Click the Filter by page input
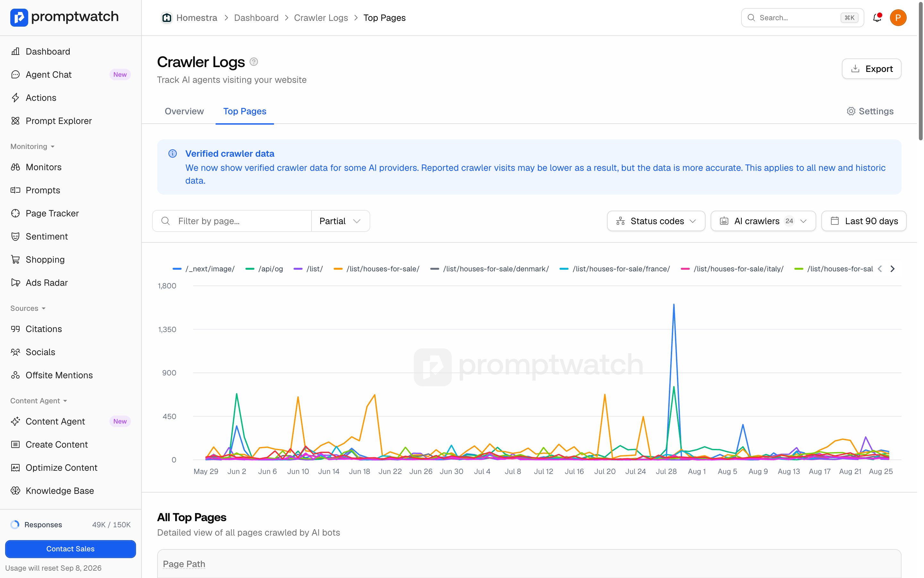 [232, 221]
